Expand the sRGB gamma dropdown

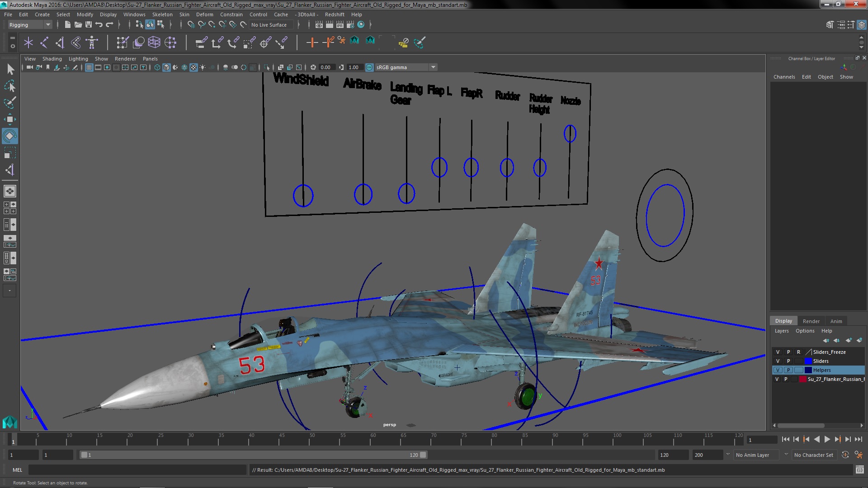point(433,67)
